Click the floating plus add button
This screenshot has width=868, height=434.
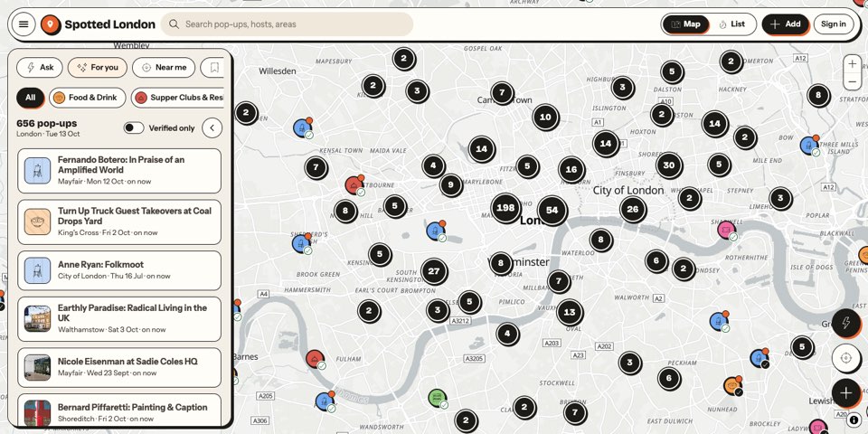845,393
